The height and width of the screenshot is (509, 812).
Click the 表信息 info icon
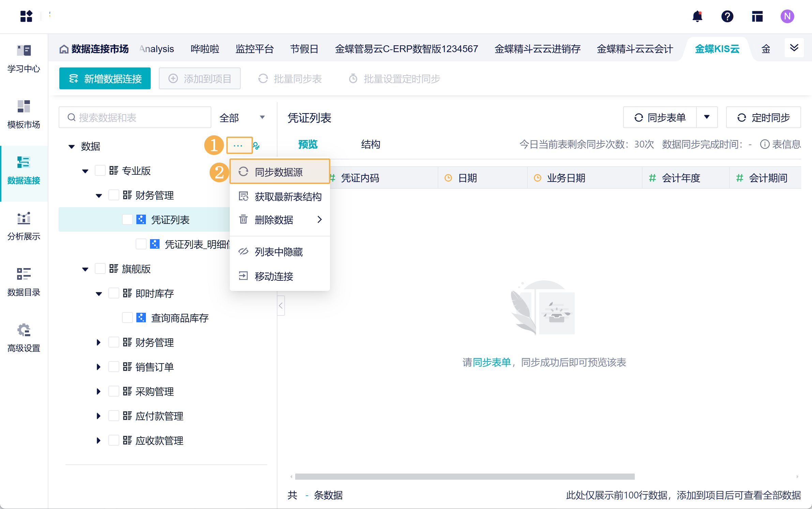coord(765,144)
